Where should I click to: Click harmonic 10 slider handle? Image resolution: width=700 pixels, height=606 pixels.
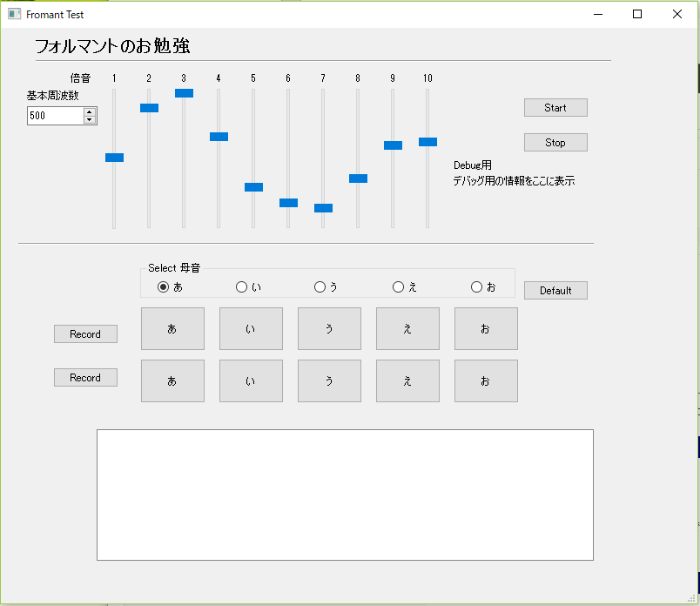[427, 142]
